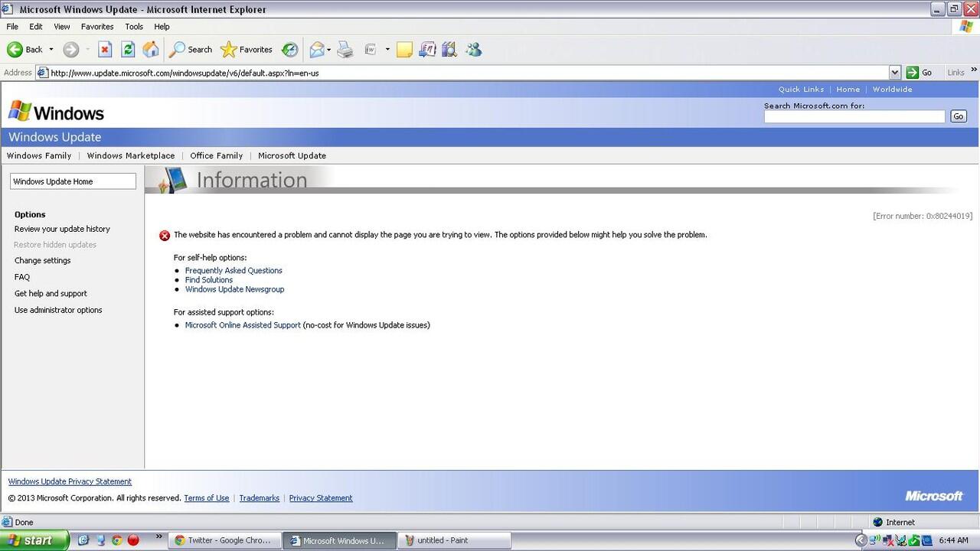Click the Research books icon
This screenshot has height=551, width=980.
pyautogui.click(x=449, y=50)
